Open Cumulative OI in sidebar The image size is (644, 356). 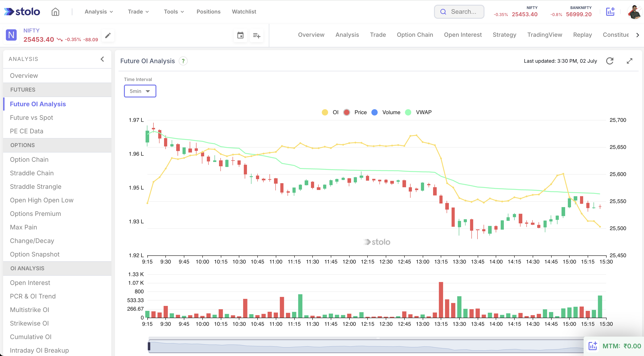57,337
